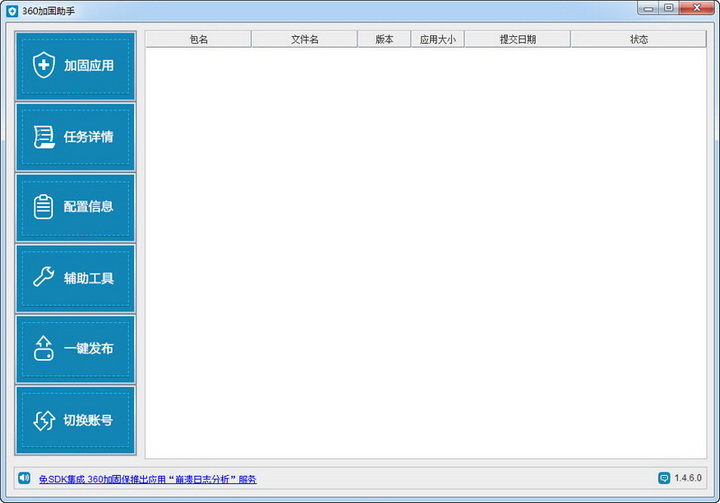
Task: Sort by 提交日期 column header
Action: point(518,40)
